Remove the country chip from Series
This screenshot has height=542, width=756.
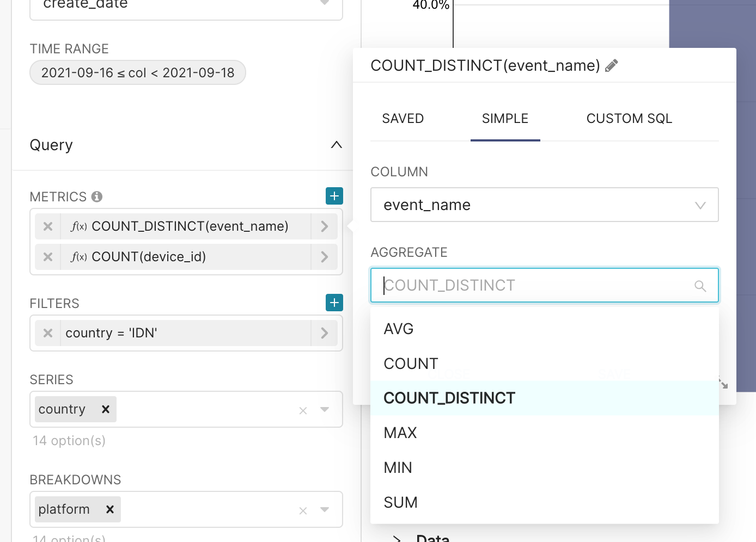coord(105,409)
